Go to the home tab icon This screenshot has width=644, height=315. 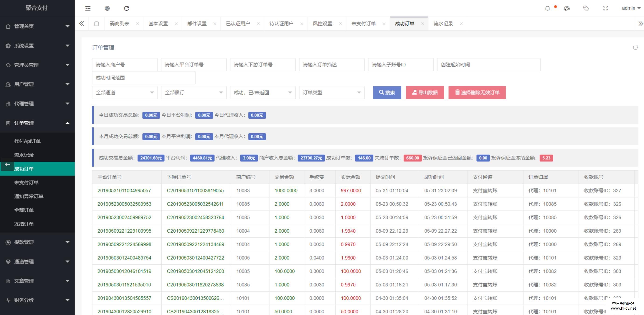(96, 24)
